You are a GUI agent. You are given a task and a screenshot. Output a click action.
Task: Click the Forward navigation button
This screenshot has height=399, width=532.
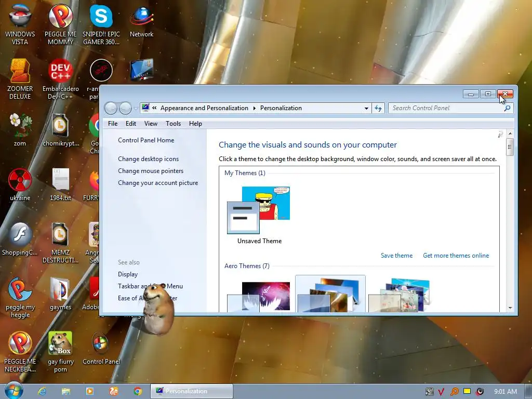125,108
